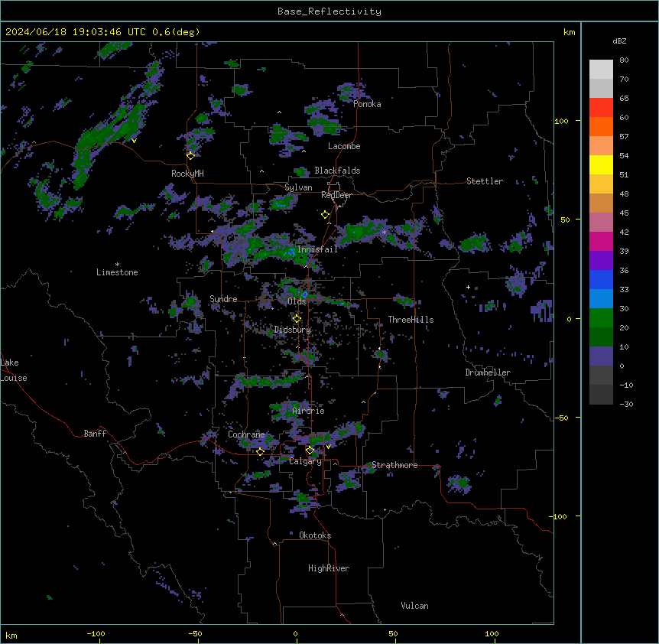Click the blue 33 dBZ legend swatch
659x644 pixels.
click(601, 279)
